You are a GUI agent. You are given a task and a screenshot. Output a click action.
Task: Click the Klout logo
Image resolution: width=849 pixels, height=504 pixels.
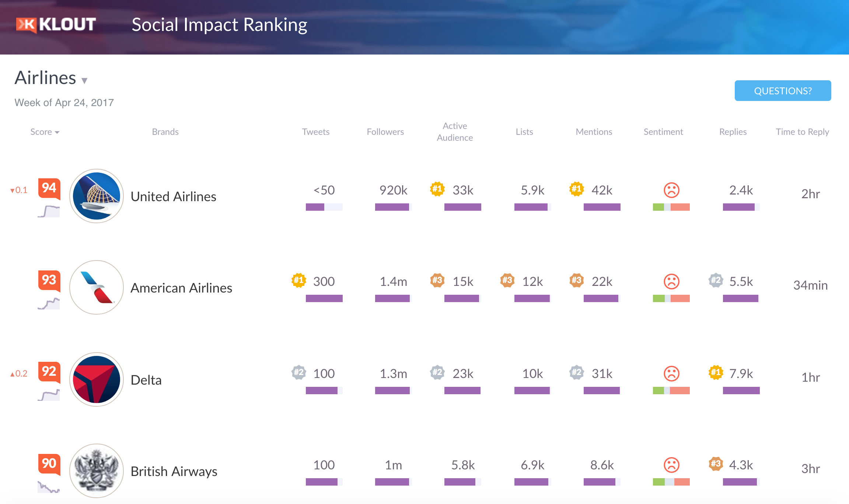click(x=56, y=25)
